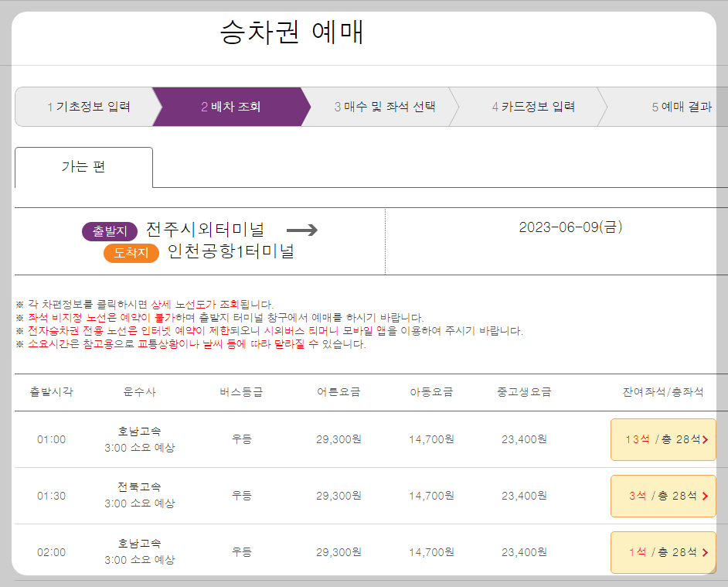Screen dimensions: 728x587
Task: Click the 01:30 departure time cell
Action: [x=51, y=496]
